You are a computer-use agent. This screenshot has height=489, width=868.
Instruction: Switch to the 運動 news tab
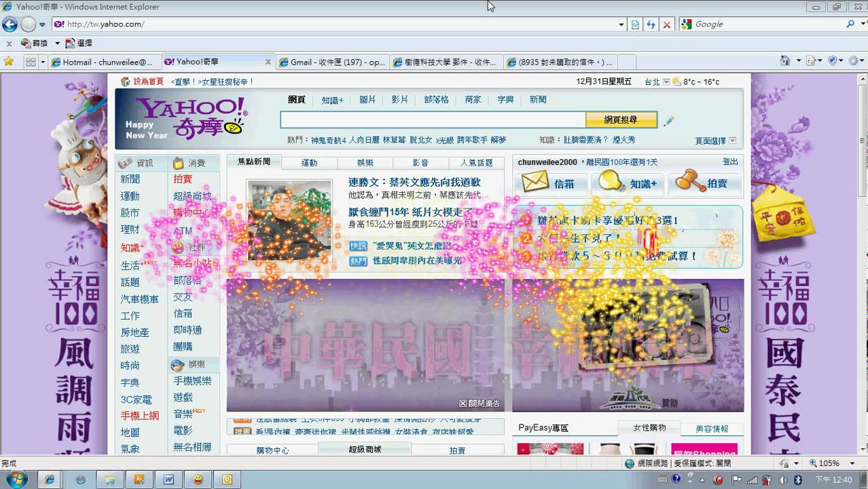309,163
